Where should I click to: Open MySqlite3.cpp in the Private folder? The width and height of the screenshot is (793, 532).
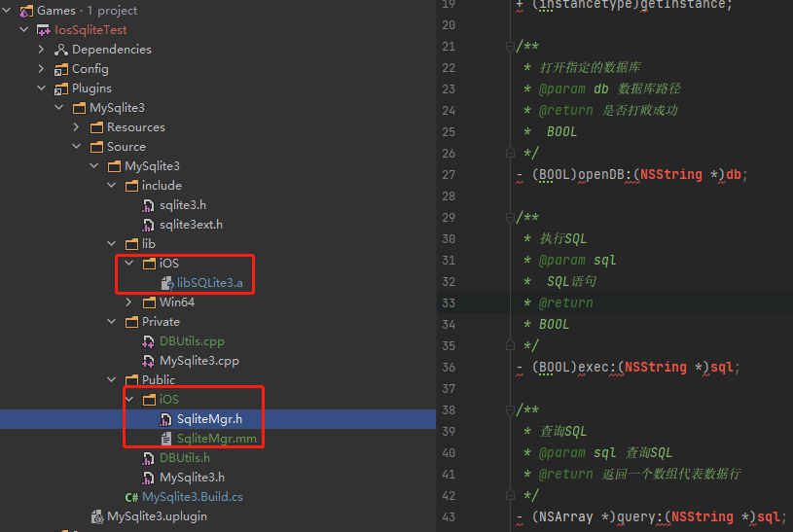(x=198, y=361)
